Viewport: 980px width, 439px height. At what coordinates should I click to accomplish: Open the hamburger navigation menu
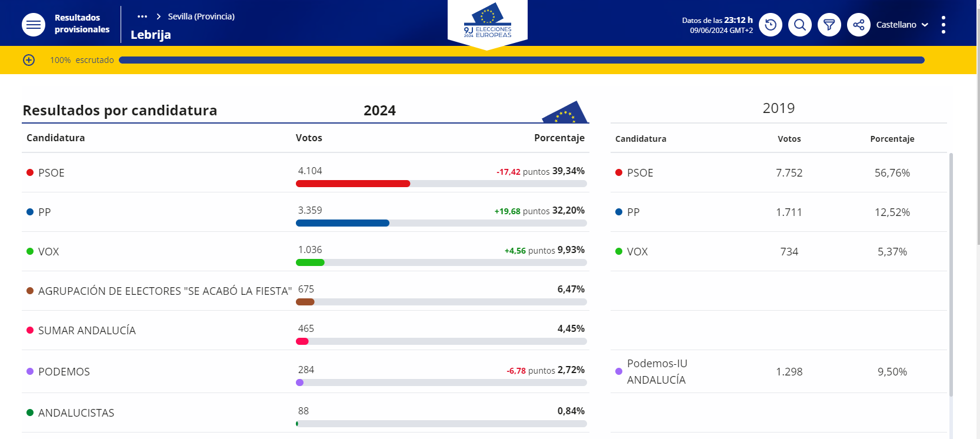click(x=34, y=24)
